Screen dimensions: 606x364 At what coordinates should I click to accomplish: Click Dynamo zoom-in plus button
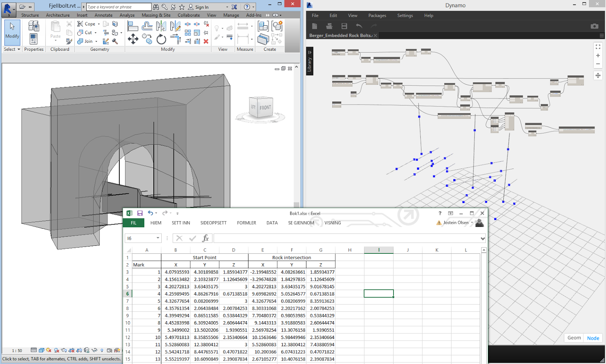pyautogui.click(x=598, y=55)
